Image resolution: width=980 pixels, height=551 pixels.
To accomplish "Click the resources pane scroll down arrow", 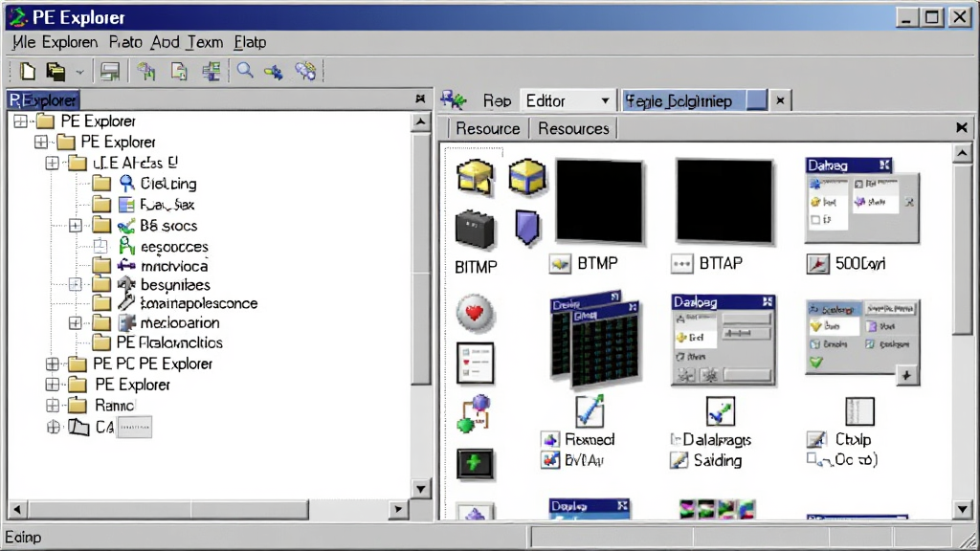I will [963, 509].
